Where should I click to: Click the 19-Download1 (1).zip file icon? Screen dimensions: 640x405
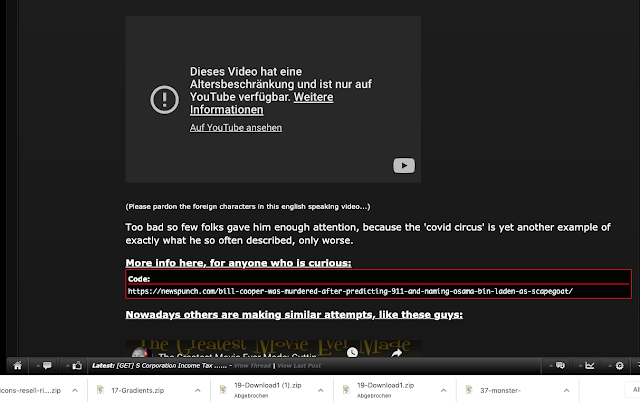(x=223, y=390)
